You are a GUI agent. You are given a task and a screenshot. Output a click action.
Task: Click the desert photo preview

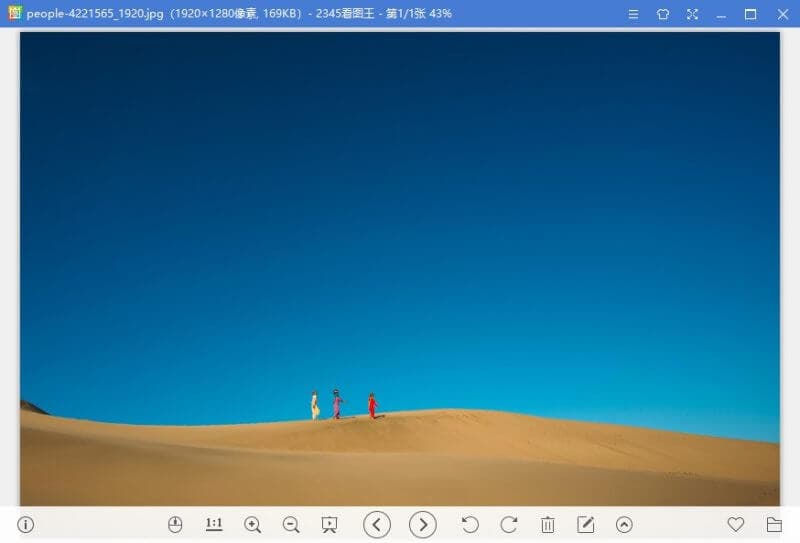pos(400,269)
